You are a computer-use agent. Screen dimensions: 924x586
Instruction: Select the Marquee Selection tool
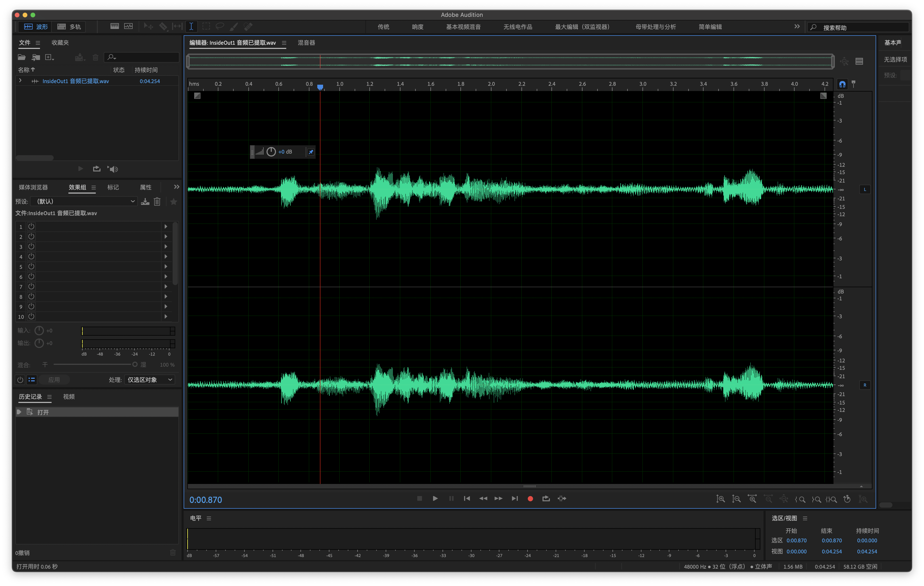[206, 27]
